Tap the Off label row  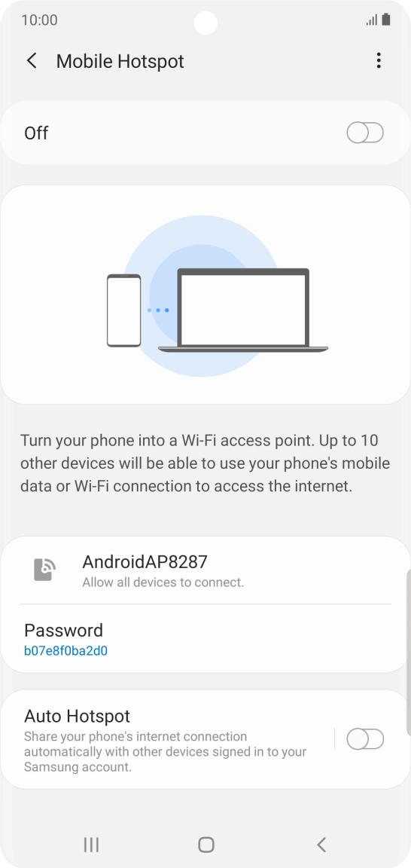[x=205, y=133]
